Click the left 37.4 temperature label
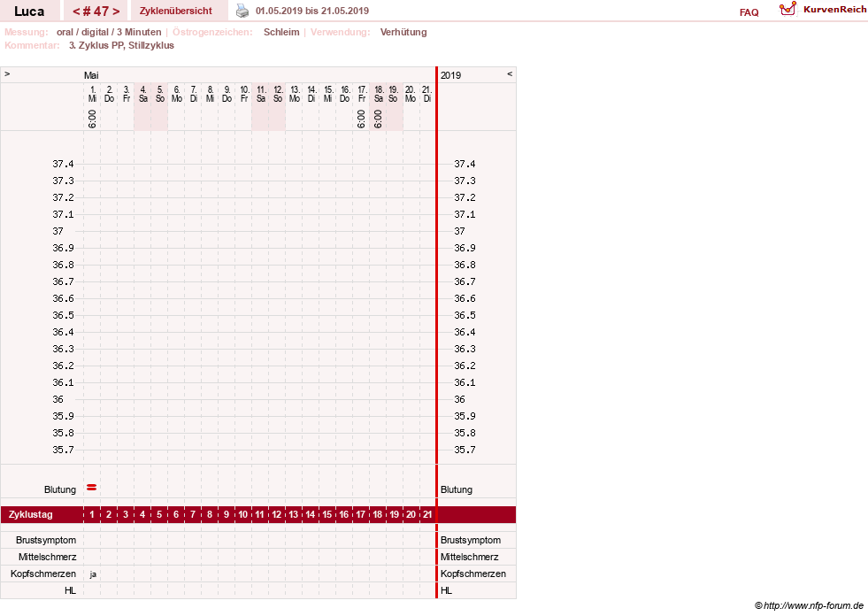Screen dimensions: 868x616 tap(63, 164)
